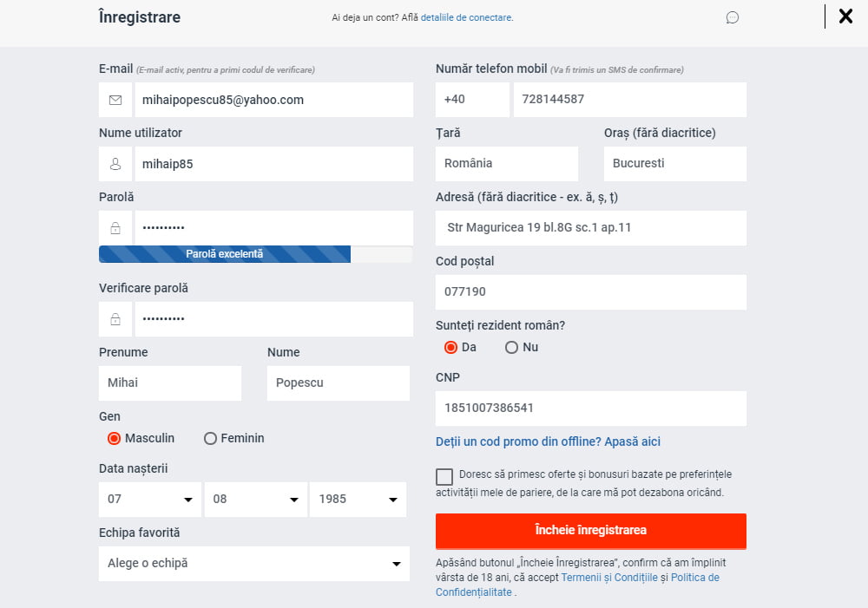
Task: Open the birth day dropdown
Action: coord(149,500)
